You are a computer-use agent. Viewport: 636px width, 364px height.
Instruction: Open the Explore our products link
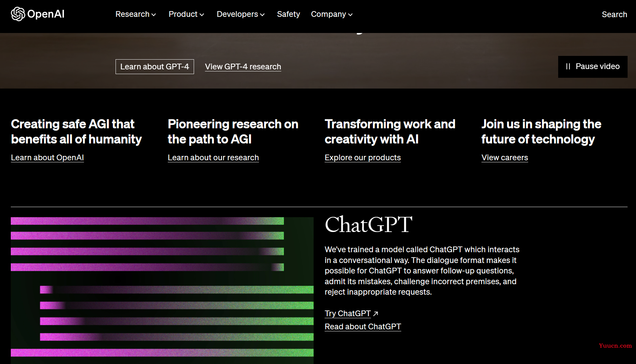coord(363,158)
